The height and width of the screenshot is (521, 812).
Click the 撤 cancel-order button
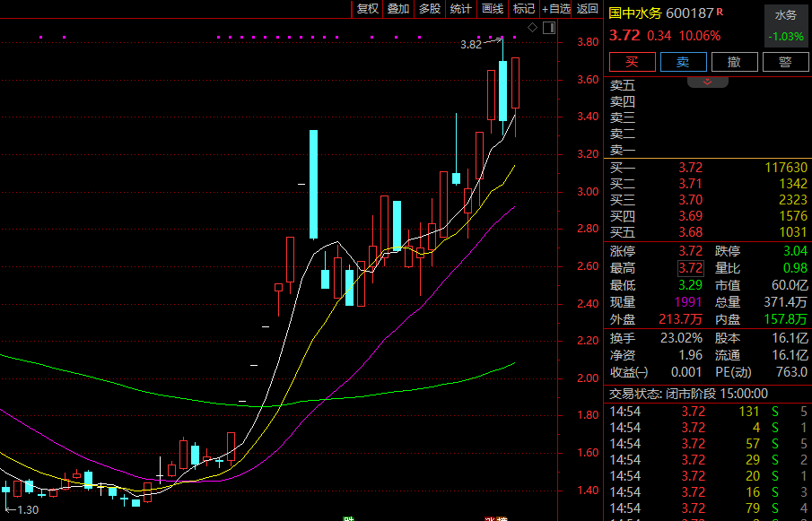pyautogui.click(x=734, y=62)
